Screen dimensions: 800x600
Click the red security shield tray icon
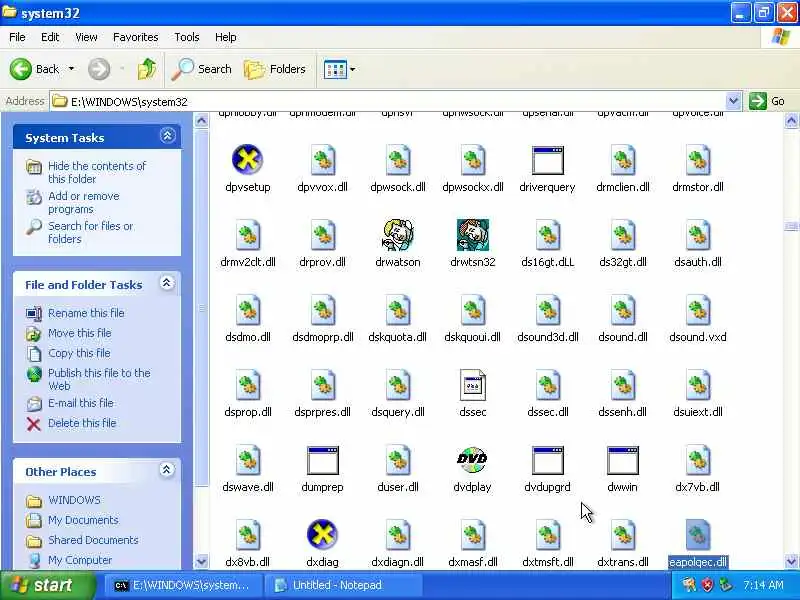tap(708, 585)
